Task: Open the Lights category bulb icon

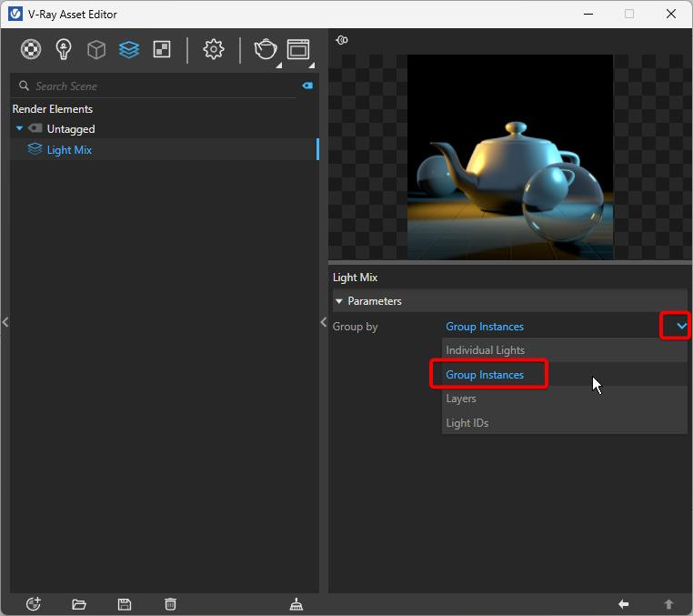Action: coord(64,49)
